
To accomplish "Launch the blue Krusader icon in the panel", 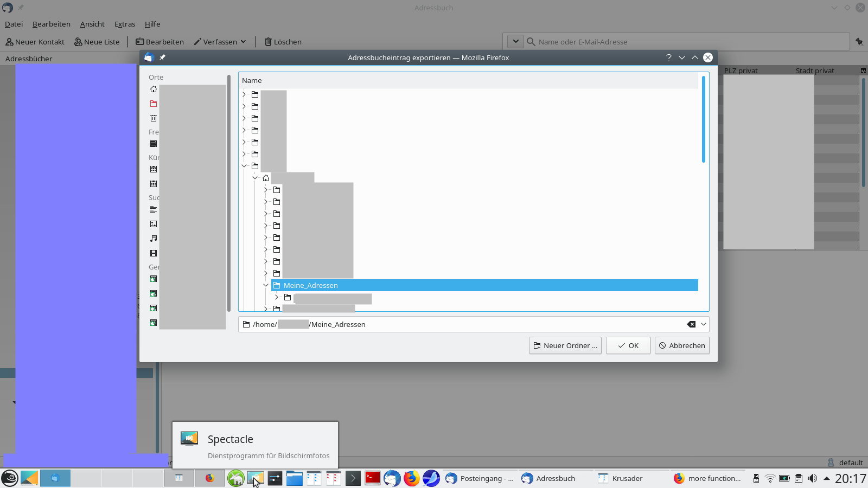I will (x=314, y=478).
